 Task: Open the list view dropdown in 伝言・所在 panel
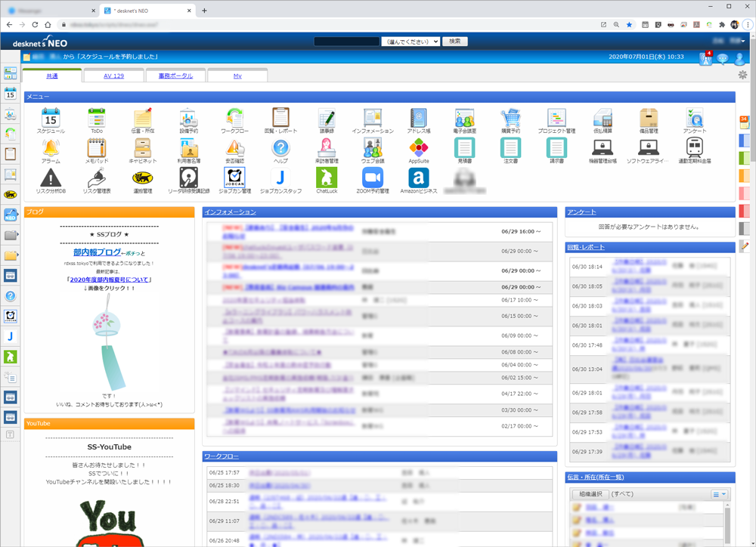[x=719, y=494]
